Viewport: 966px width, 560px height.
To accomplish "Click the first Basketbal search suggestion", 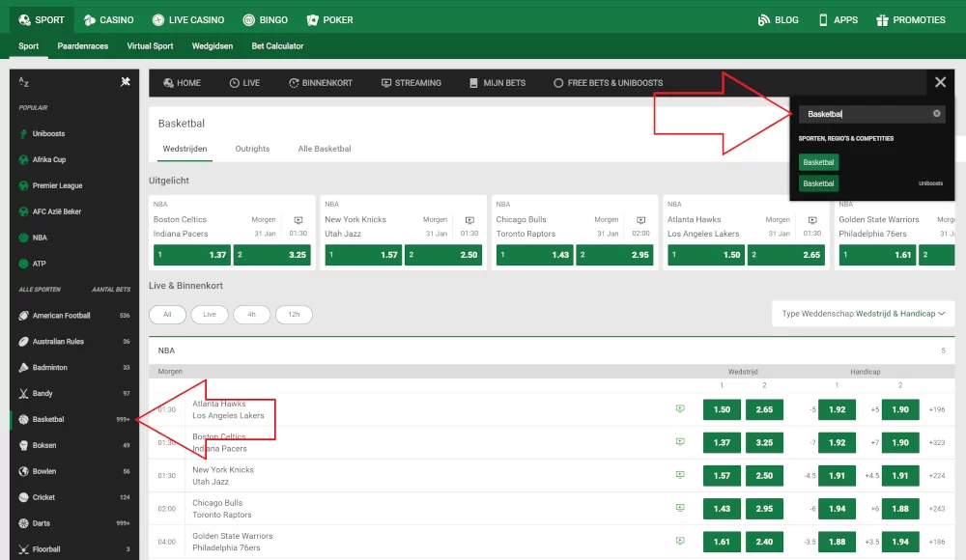I will [x=818, y=162].
